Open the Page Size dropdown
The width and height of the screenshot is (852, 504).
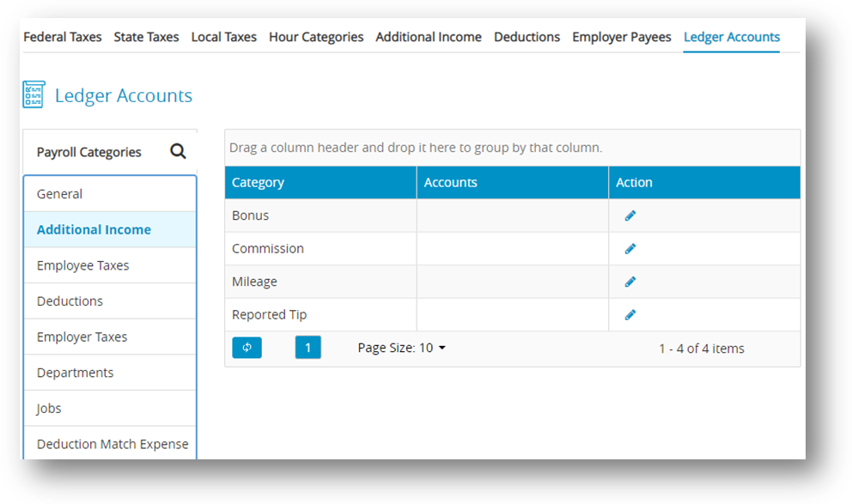tap(402, 348)
